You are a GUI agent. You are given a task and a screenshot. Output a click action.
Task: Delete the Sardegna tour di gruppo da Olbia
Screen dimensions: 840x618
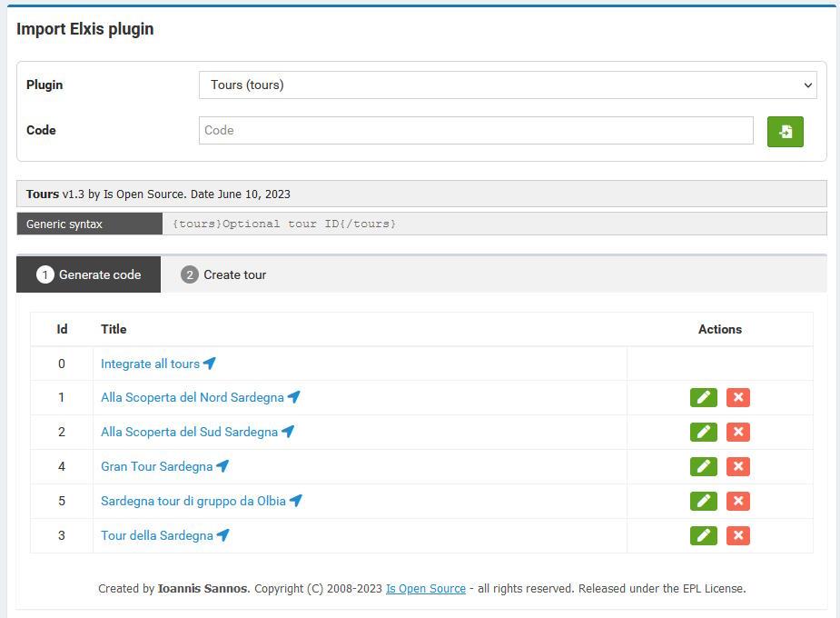737,501
